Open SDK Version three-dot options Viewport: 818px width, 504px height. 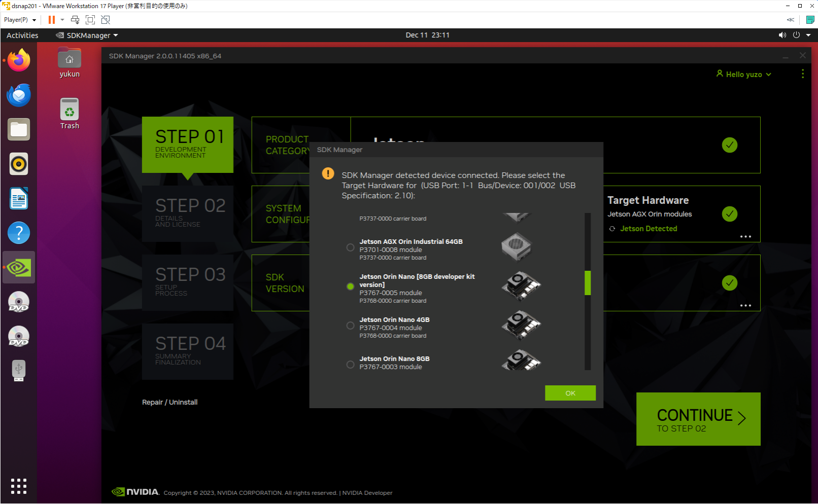[745, 306]
